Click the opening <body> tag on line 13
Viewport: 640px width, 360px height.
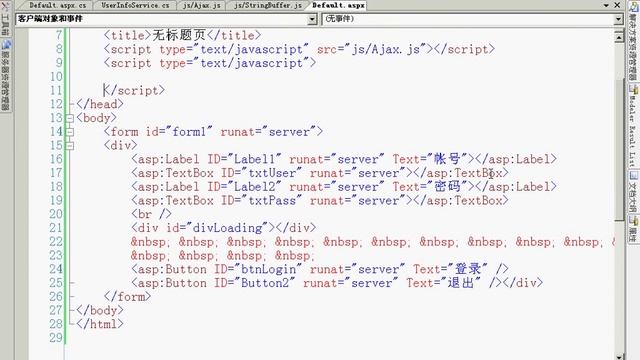96,118
